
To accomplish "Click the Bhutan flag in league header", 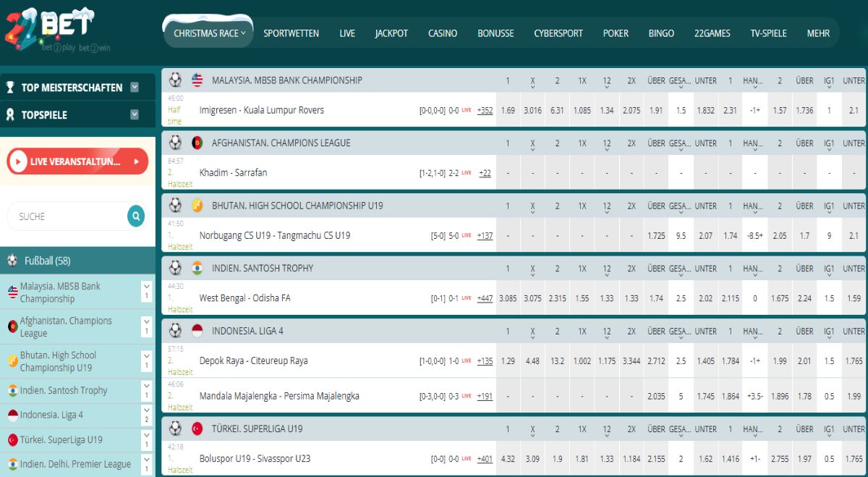I will [x=197, y=206].
